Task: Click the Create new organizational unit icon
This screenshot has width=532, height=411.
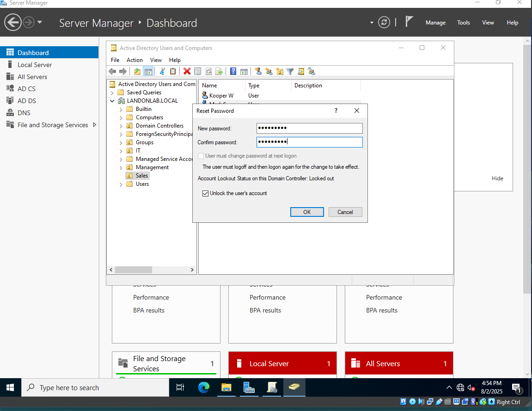Action: point(280,71)
